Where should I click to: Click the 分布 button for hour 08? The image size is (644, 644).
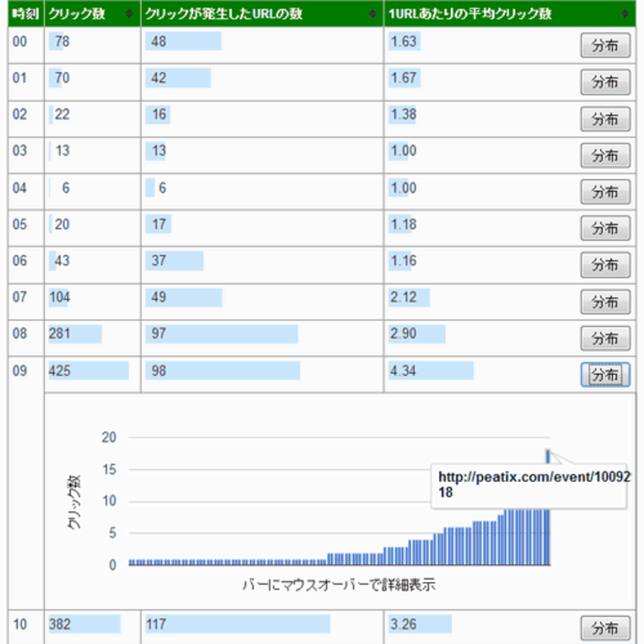[605, 339]
